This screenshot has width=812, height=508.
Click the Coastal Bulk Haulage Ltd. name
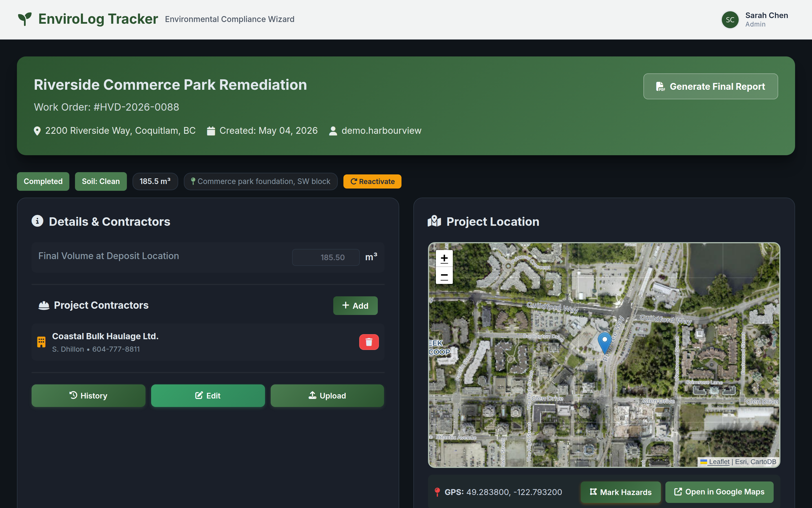click(x=105, y=336)
